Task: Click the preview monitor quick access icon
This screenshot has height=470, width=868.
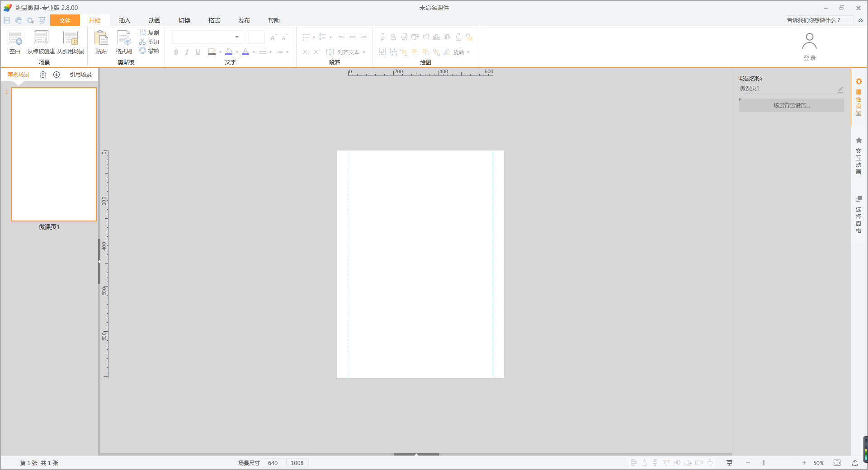Action: tap(42, 20)
